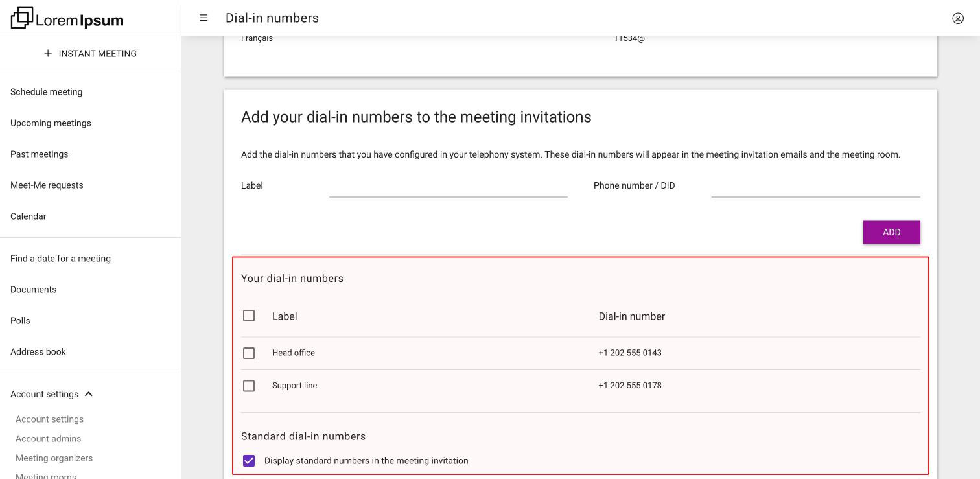Open the Calendar page
Image resolution: width=980 pixels, height=479 pixels.
[29, 216]
